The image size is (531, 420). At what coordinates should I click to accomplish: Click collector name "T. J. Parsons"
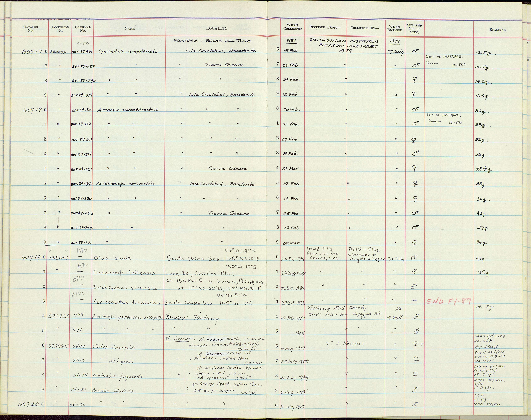tap(345, 344)
